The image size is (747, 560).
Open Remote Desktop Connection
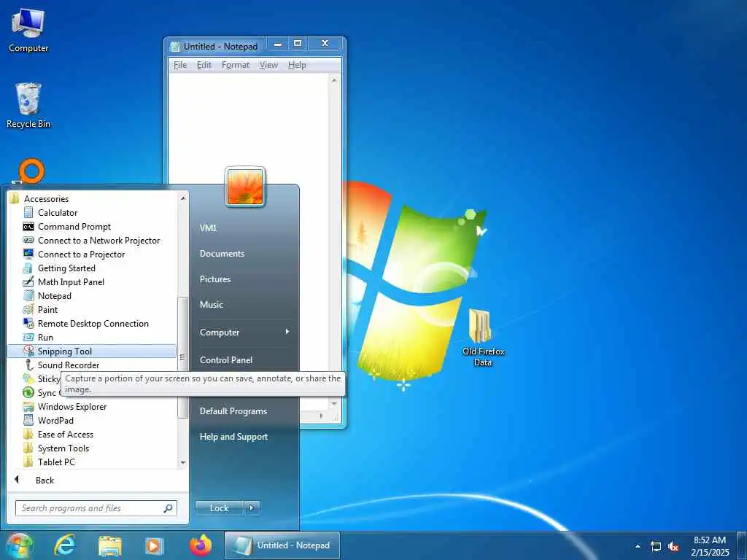click(x=93, y=323)
